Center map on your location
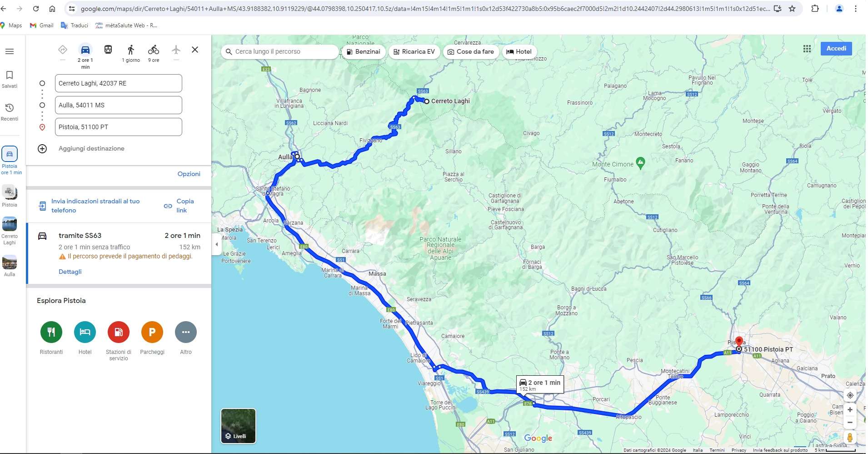 [850, 395]
